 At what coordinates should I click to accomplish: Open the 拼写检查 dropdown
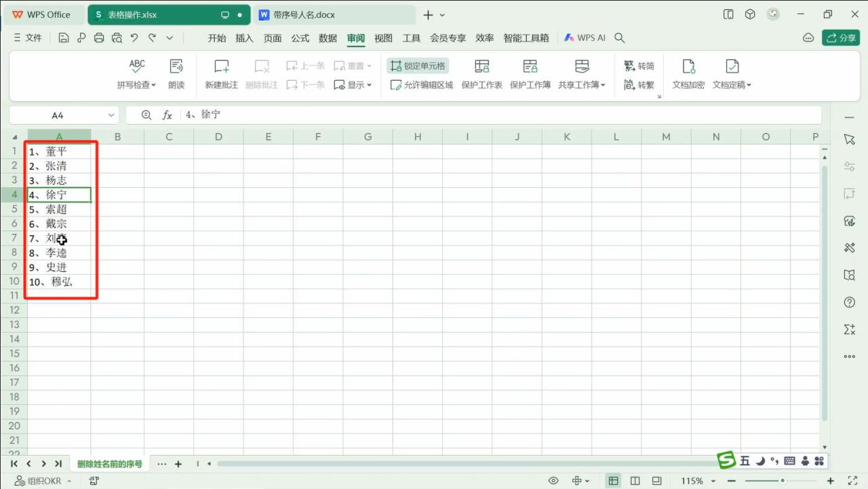pyautogui.click(x=137, y=85)
